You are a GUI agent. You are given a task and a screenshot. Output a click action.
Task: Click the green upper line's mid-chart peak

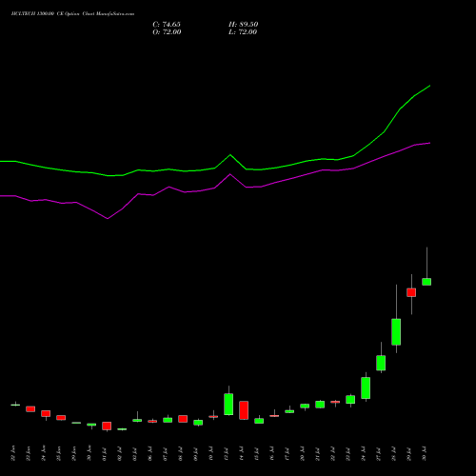pyautogui.click(x=230, y=155)
